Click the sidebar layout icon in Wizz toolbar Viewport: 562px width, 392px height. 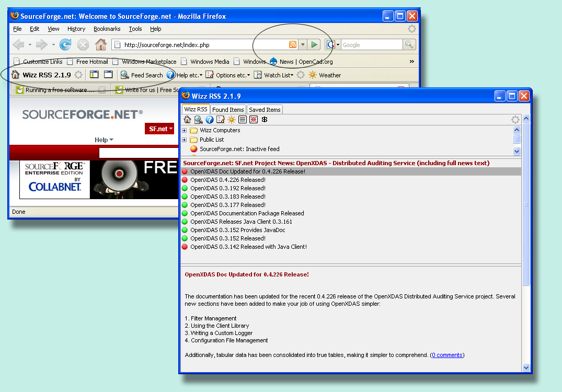[94, 75]
